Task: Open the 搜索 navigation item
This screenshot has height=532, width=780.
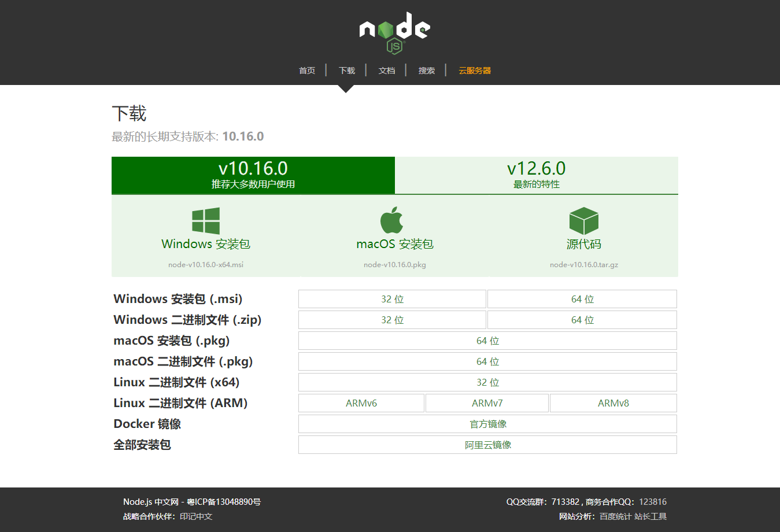Action: pyautogui.click(x=427, y=71)
